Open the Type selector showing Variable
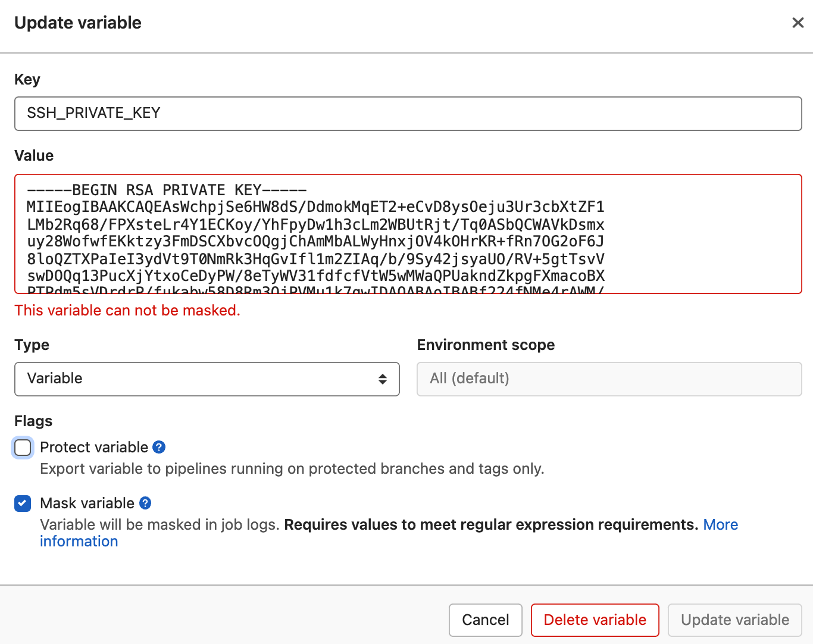 coord(207,379)
